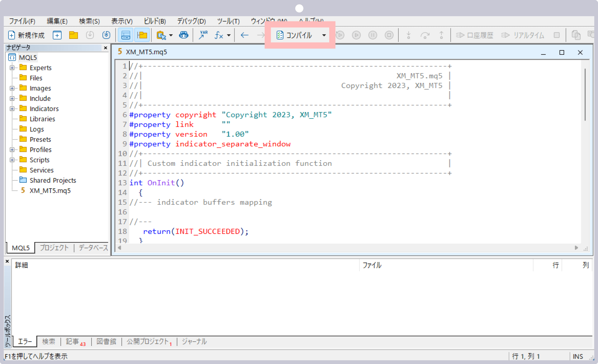This screenshot has width=598, height=364.
Task: Open the 検索(S) menu
Action: point(89,21)
